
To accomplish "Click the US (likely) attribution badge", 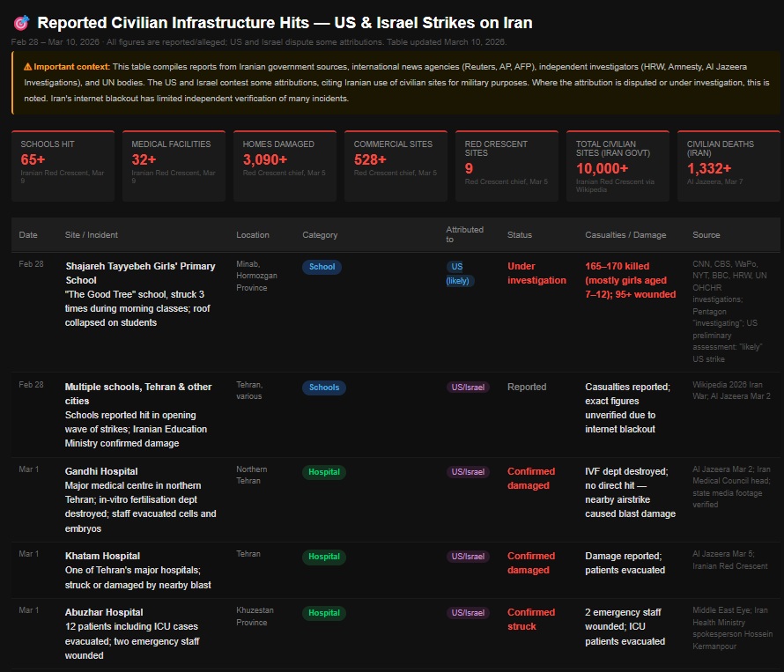I will coord(459,273).
